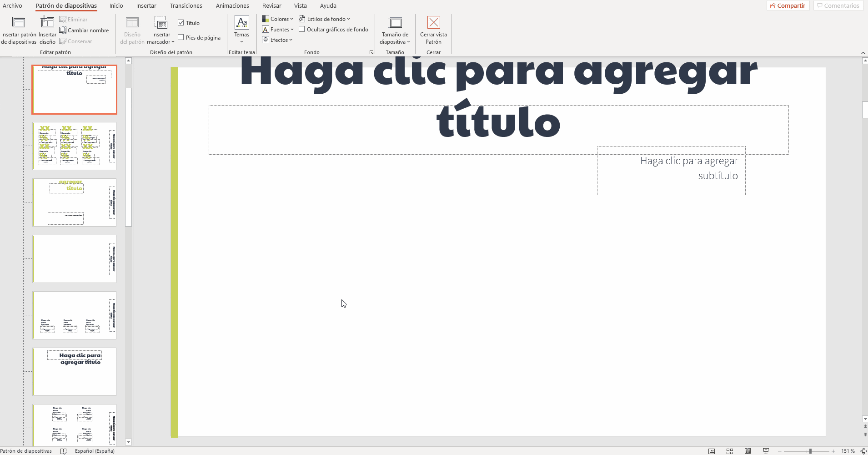Switch to the Animaciones tab
The image size is (868, 455).
click(x=232, y=5)
